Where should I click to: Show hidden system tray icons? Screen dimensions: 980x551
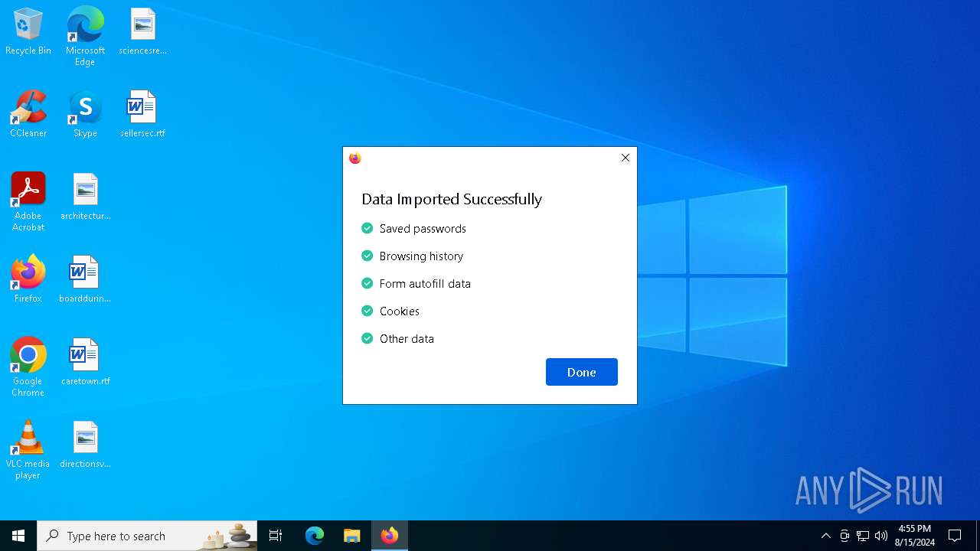coord(825,536)
